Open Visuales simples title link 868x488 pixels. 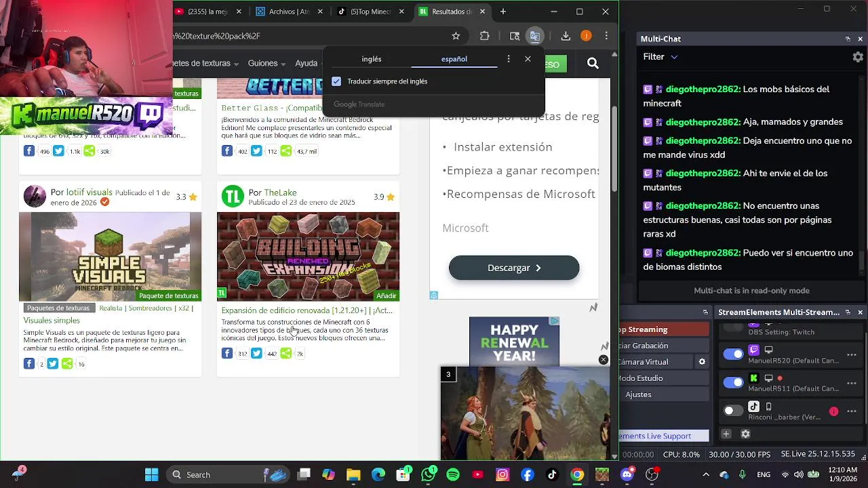tap(52, 320)
